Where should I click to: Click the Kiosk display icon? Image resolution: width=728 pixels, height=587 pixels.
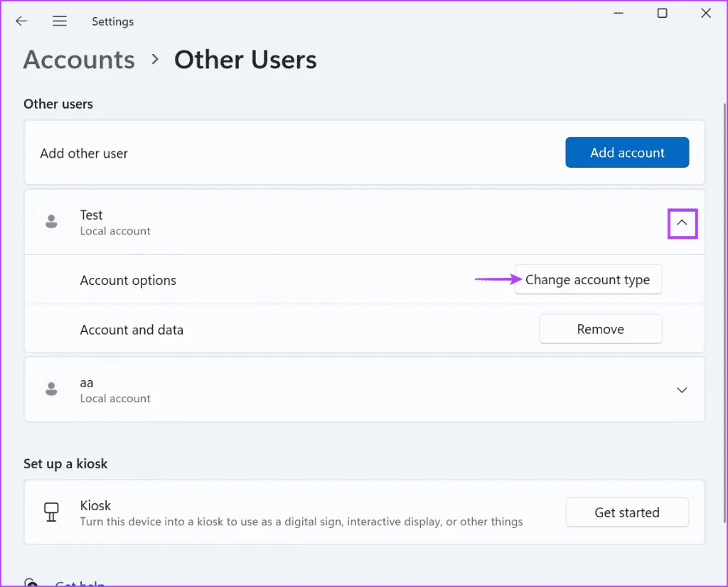point(51,512)
